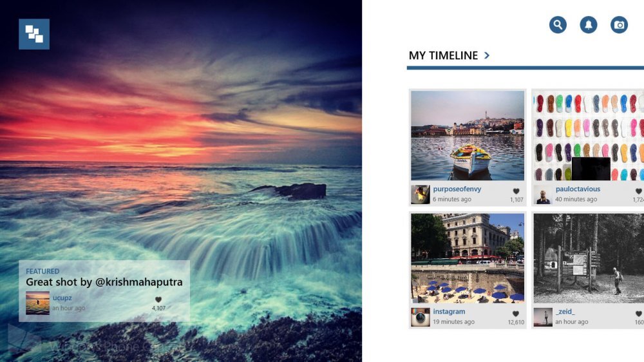This screenshot has width=644, height=362.
Task: View the colorful flip-flops photo
Action: tap(589, 136)
